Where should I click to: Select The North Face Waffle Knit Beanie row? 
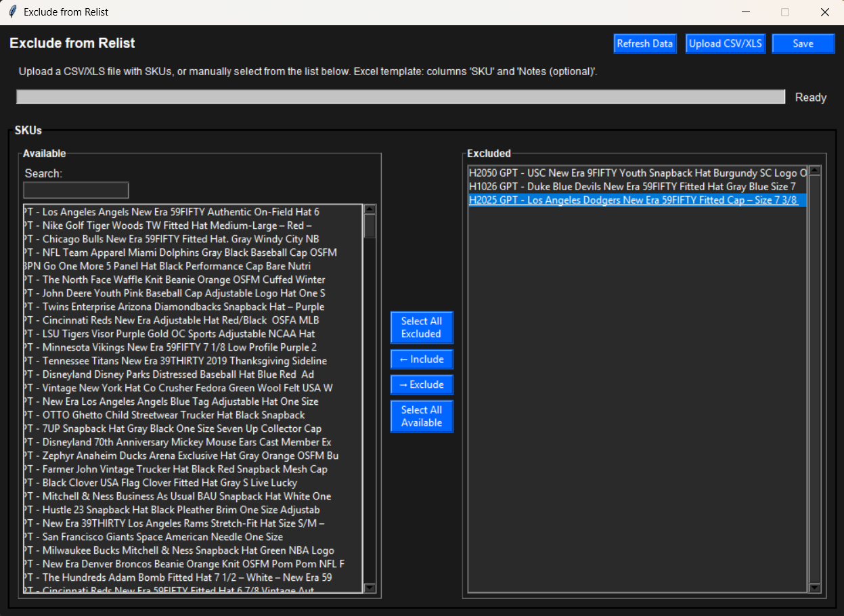194,280
